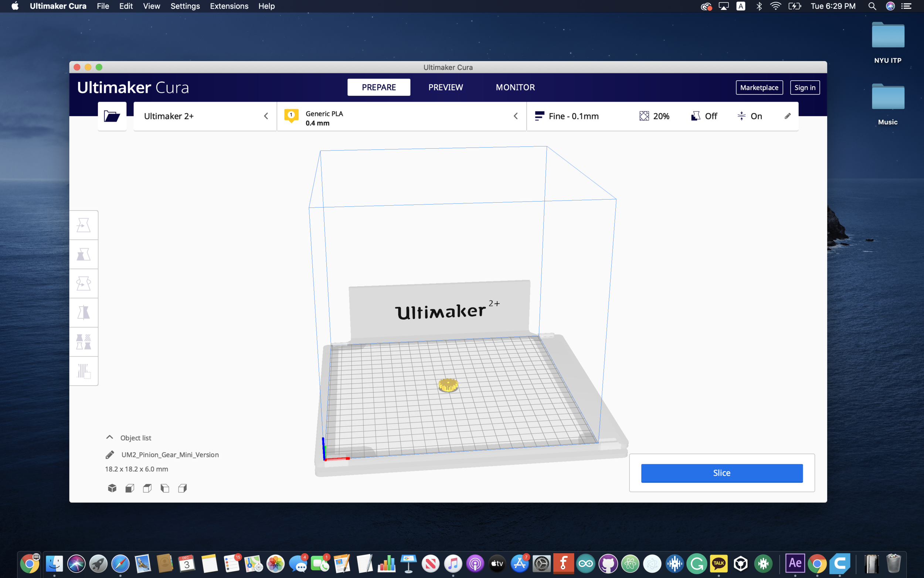Open GitHub Desktop from the dock

(x=608, y=564)
